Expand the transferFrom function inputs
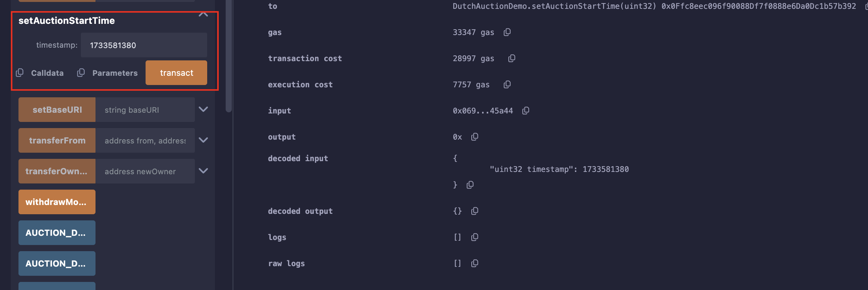 point(203,140)
